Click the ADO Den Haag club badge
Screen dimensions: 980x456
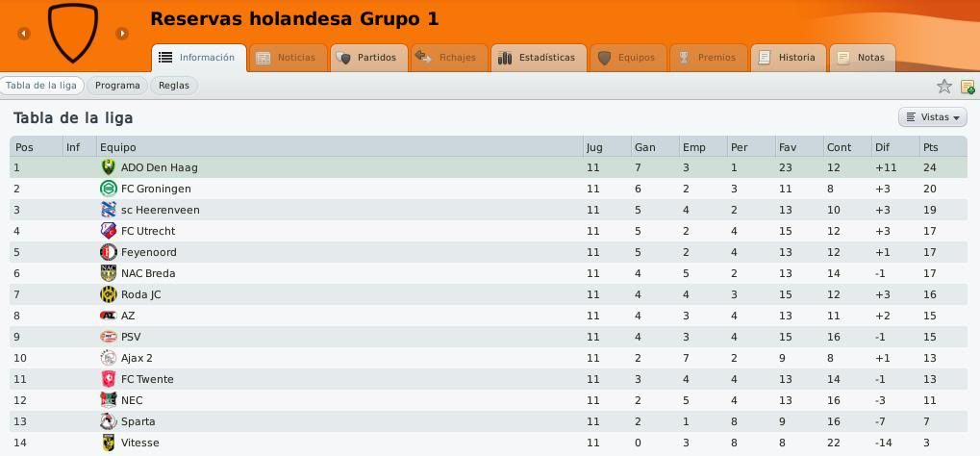pos(108,167)
